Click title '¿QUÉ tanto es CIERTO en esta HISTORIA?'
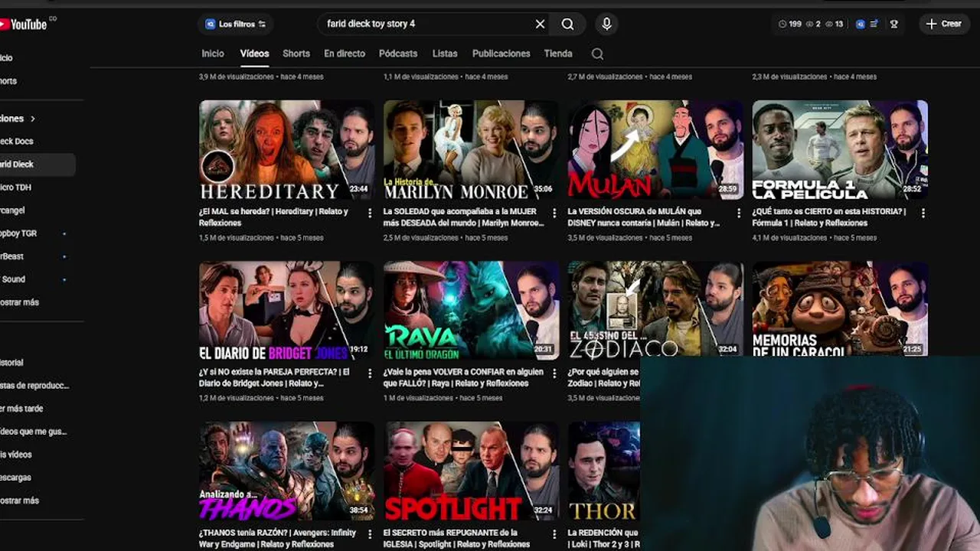The image size is (980, 551). [x=829, y=217]
